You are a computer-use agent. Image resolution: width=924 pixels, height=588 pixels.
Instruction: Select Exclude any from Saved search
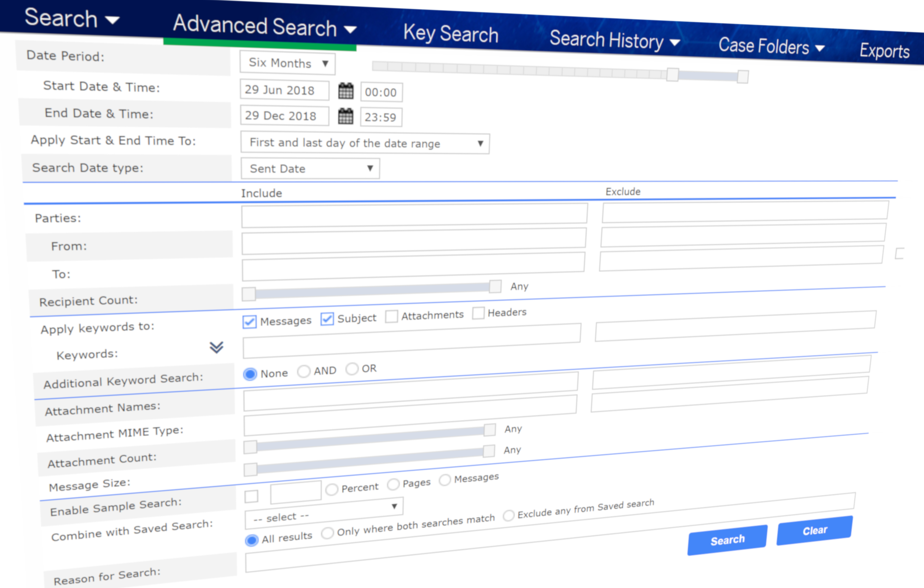(x=509, y=515)
